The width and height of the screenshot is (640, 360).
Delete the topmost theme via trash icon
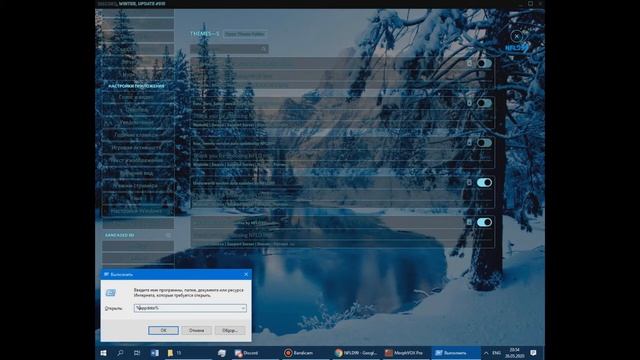(469, 63)
